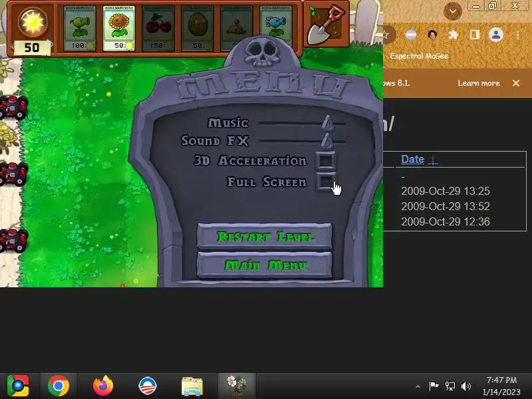Click the character face extension icon
532x399 pixels.
click(432, 35)
